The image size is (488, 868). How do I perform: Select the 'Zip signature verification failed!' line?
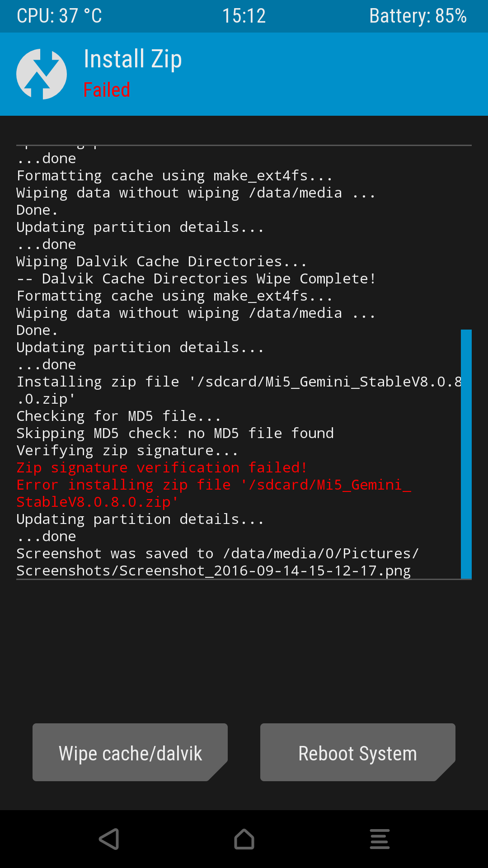click(162, 467)
